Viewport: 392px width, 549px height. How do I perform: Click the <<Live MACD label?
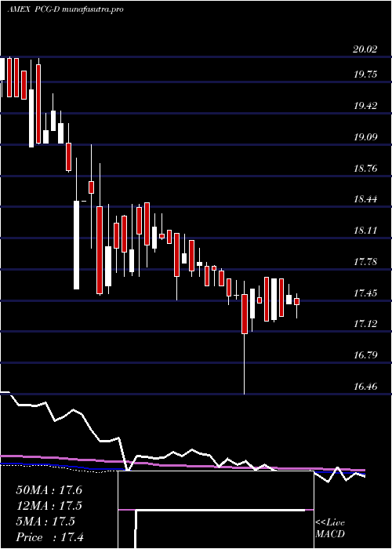point(330,529)
